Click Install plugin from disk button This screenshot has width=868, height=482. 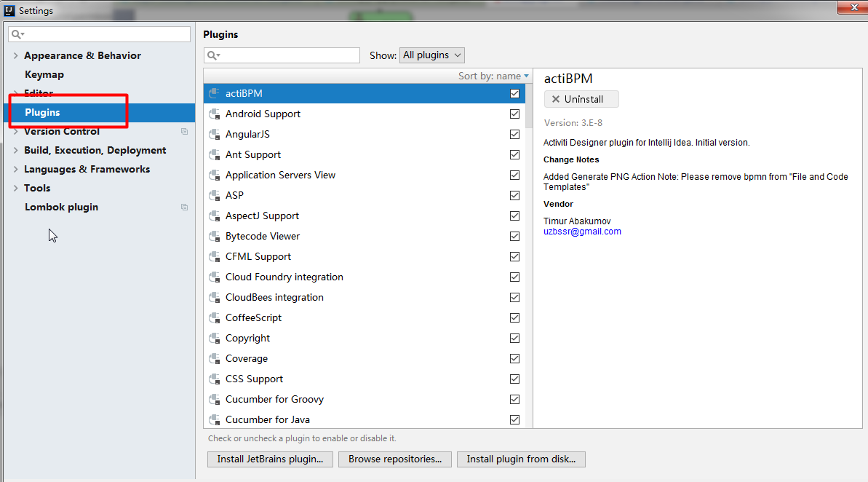521,459
